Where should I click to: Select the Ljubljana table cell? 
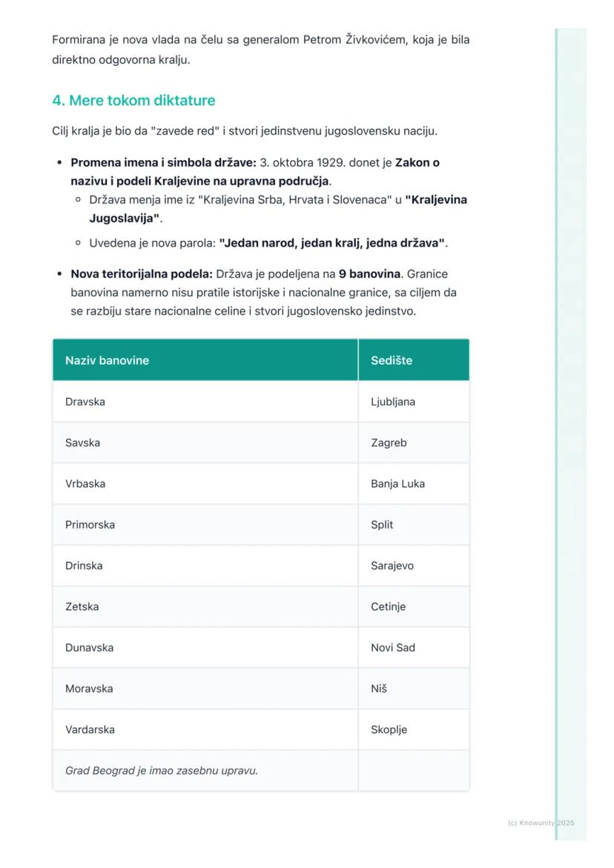(393, 402)
